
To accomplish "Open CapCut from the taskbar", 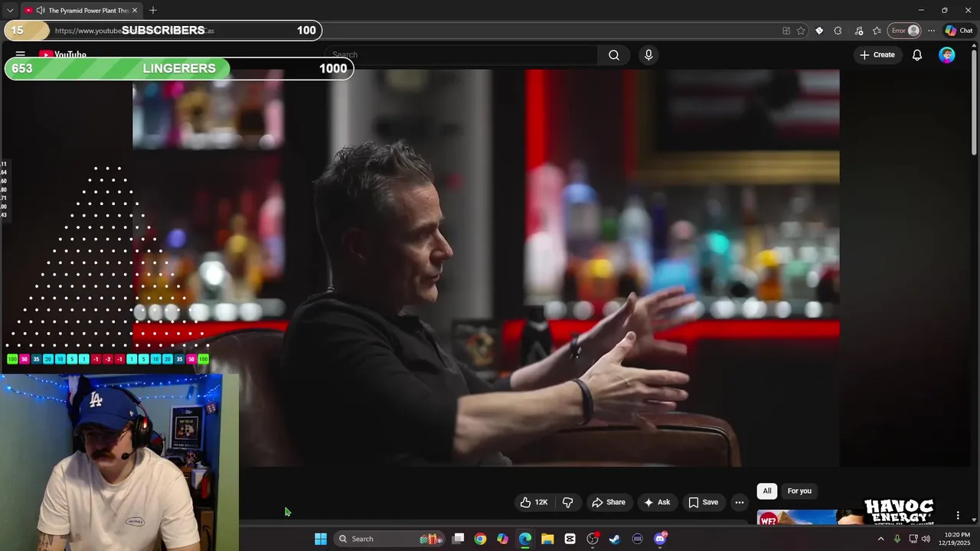I will click(570, 539).
